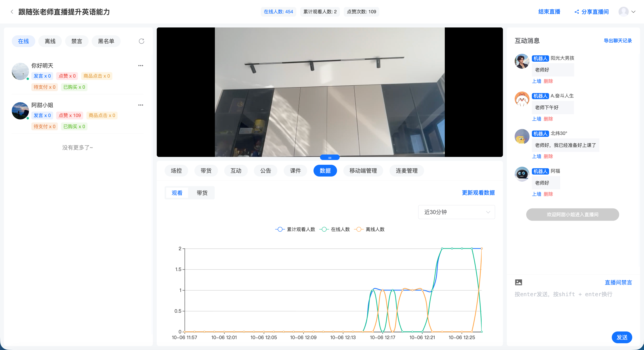Click the 发送 button
644x350 pixels.
click(622, 337)
